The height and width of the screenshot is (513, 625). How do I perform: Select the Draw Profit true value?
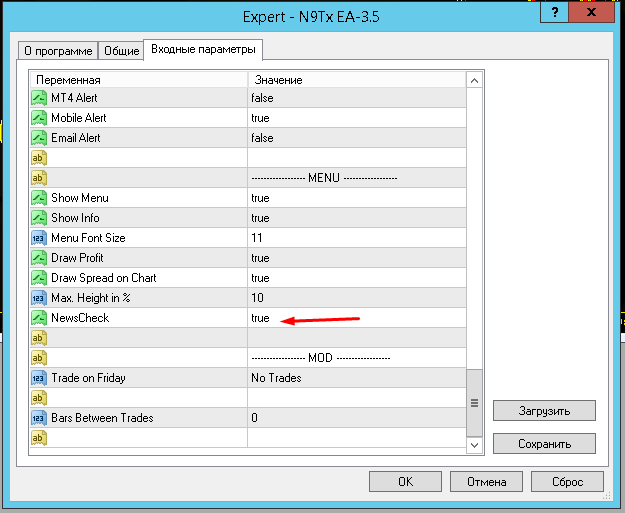tap(260, 258)
